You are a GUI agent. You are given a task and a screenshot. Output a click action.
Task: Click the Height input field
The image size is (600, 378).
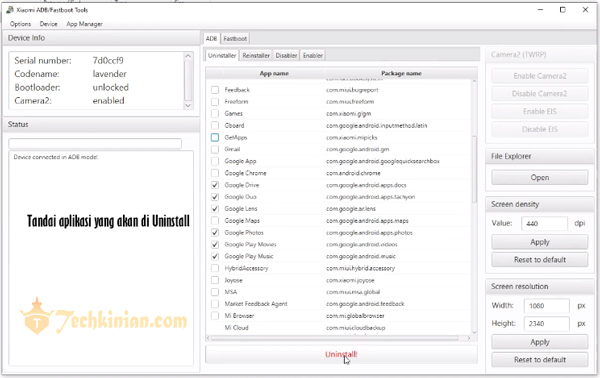tap(546, 324)
